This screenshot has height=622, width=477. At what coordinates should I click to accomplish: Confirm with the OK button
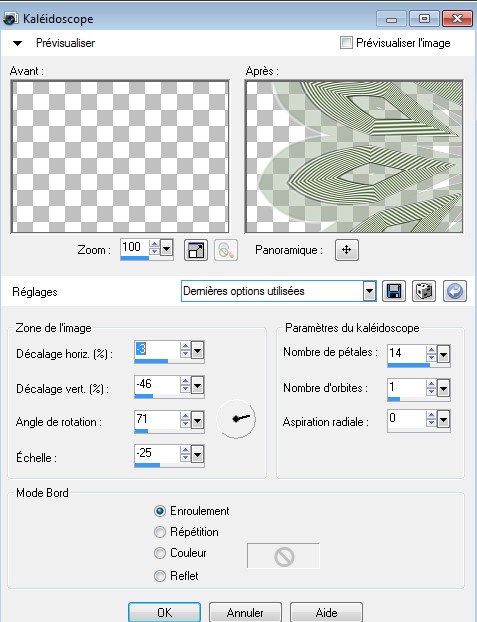[x=164, y=612]
